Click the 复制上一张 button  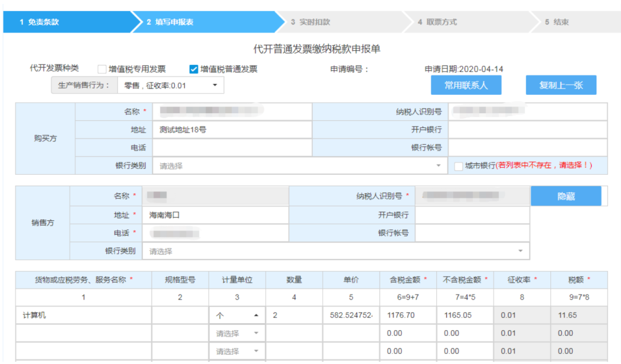[x=561, y=85]
